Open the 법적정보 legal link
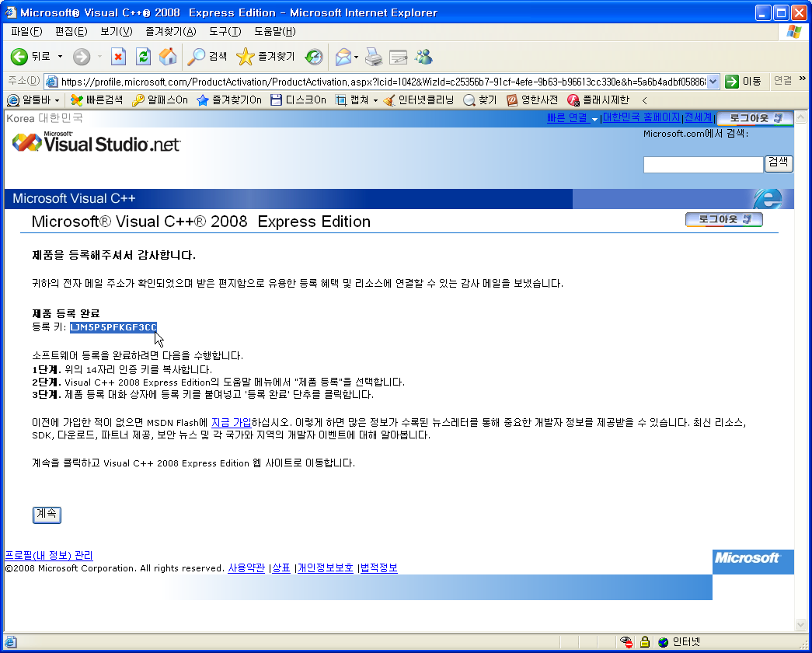 tap(379, 568)
